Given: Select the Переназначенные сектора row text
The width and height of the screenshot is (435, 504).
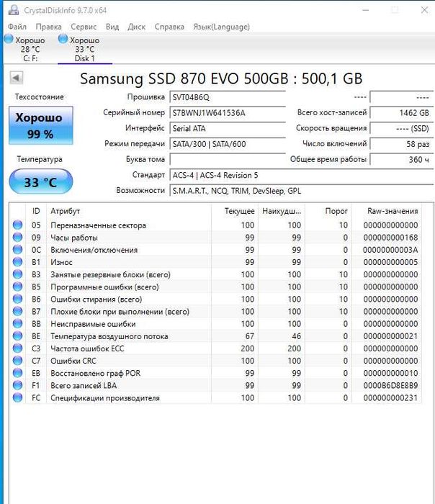Looking at the screenshot, I should [98, 225].
